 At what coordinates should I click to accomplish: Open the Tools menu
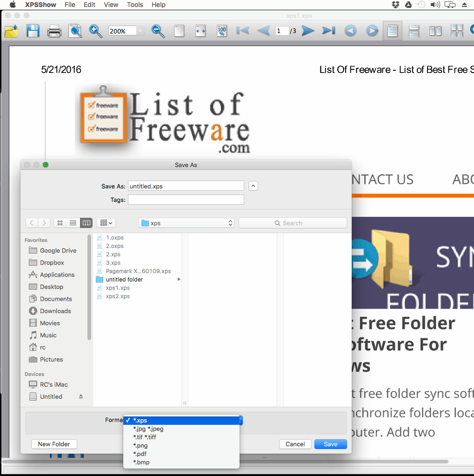pos(135,5)
